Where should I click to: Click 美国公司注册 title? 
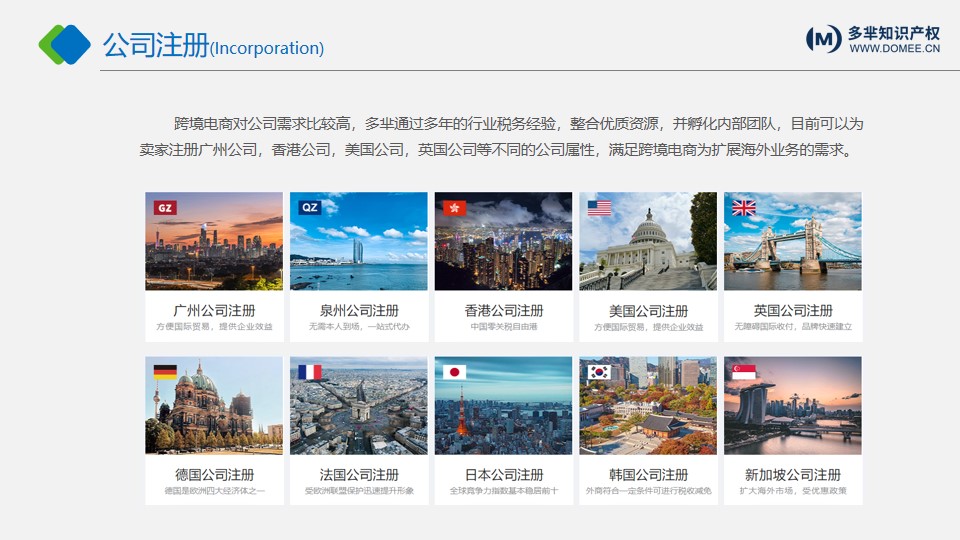(648, 311)
